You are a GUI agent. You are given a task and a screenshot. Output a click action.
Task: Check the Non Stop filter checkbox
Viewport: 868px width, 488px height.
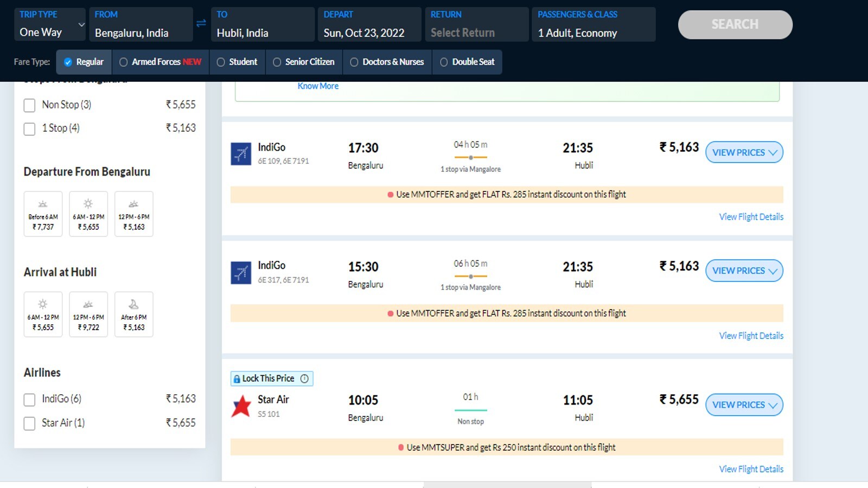click(x=29, y=105)
